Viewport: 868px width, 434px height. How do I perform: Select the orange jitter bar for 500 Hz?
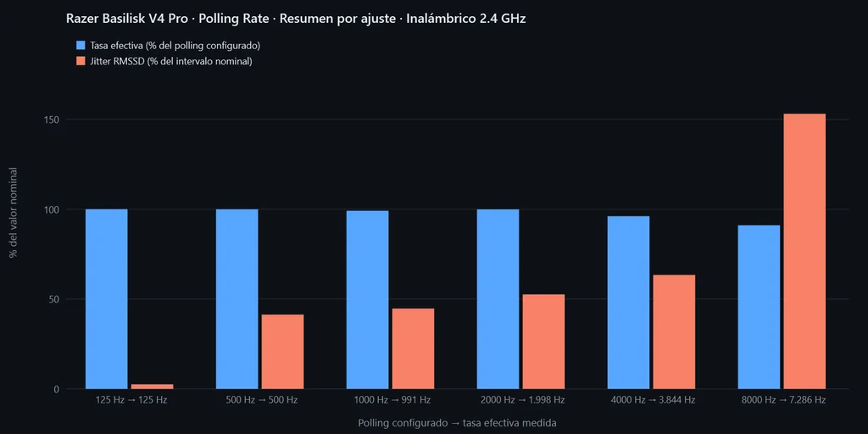(283, 352)
